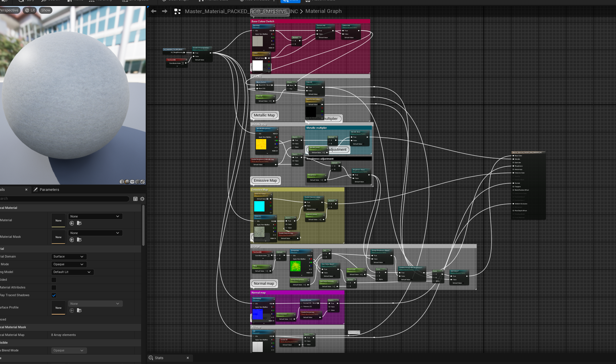Viewport: 616px width, 364px height.
Task: Enable the Two Sided checkbox
Action: click(54, 280)
